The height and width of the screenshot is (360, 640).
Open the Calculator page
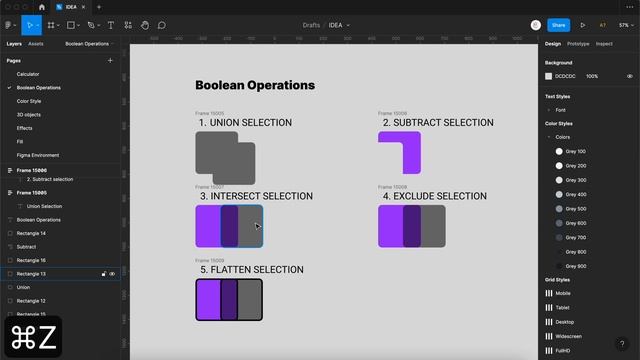coord(28,74)
